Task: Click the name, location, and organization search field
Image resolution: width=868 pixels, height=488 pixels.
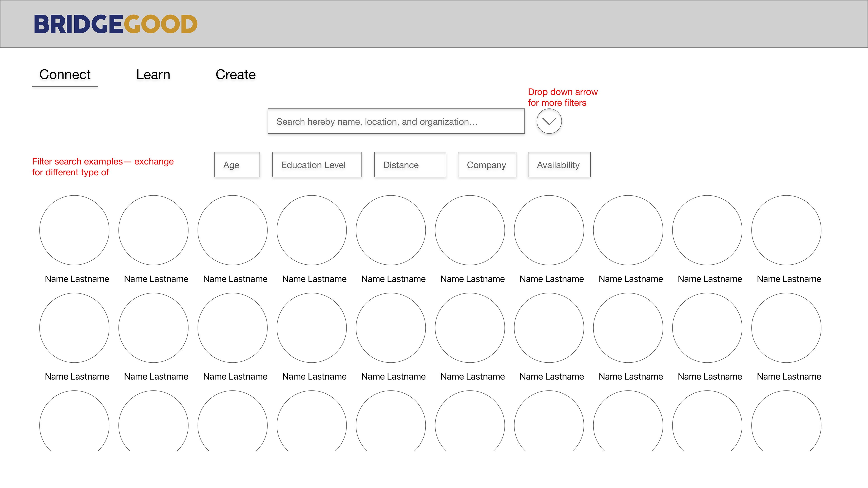Action: [x=396, y=121]
